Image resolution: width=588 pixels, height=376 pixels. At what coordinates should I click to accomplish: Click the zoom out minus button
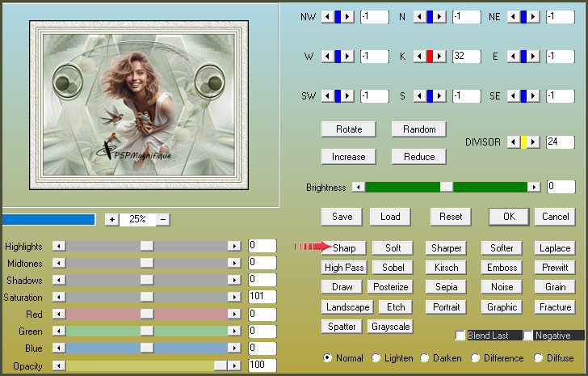click(x=163, y=219)
